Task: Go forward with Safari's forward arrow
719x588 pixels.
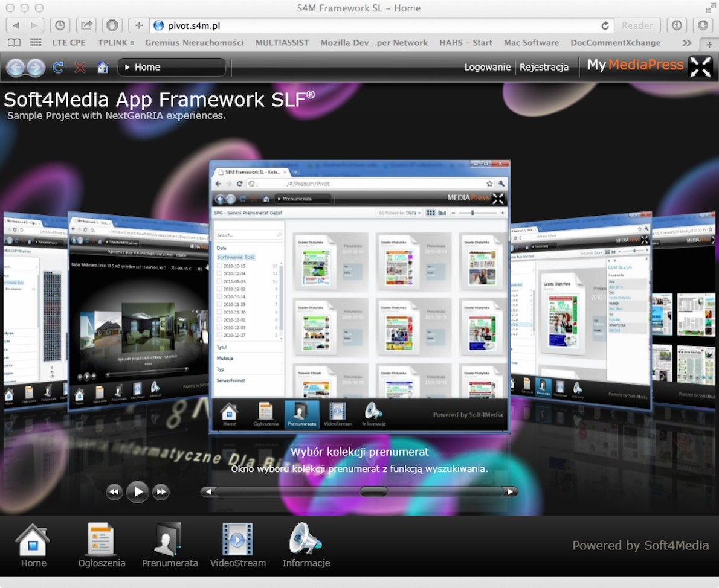Action: pyautogui.click(x=34, y=25)
